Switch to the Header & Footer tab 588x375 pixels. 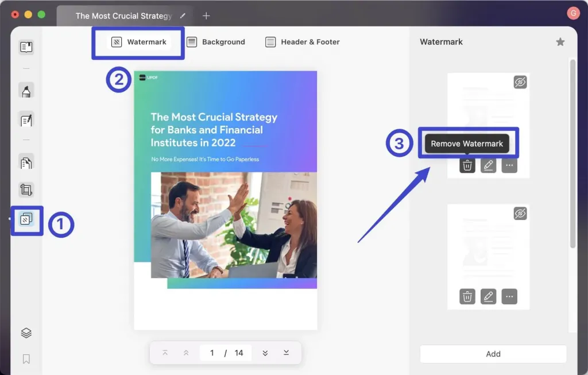click(302, 42)
